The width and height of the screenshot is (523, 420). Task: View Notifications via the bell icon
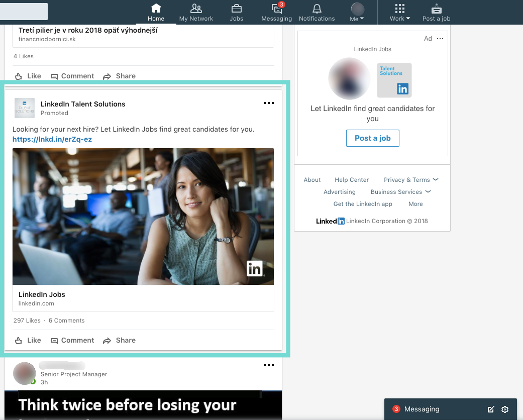coord(316,12)
